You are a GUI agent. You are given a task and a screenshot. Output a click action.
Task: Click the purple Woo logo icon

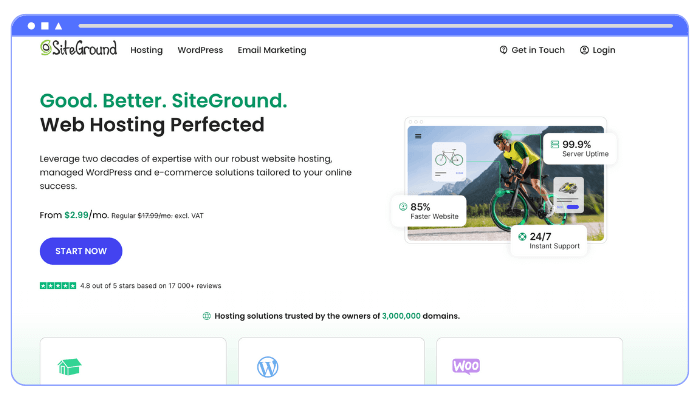(466, 366)
